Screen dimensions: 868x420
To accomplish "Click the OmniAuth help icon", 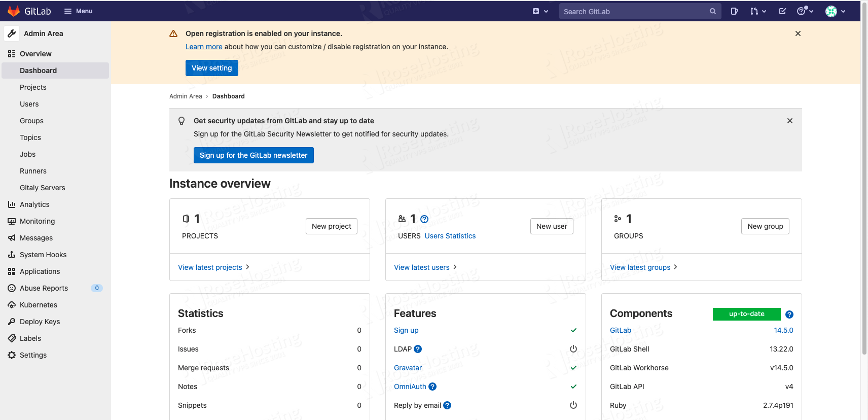I will pyautogui.click(x=432, y=387).
